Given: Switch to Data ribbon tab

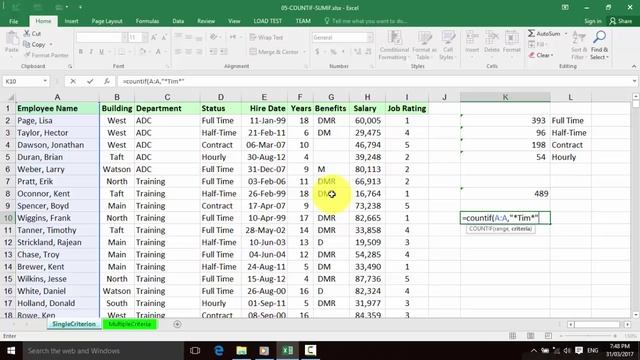Looking at the screenshot, I should 178,21.
